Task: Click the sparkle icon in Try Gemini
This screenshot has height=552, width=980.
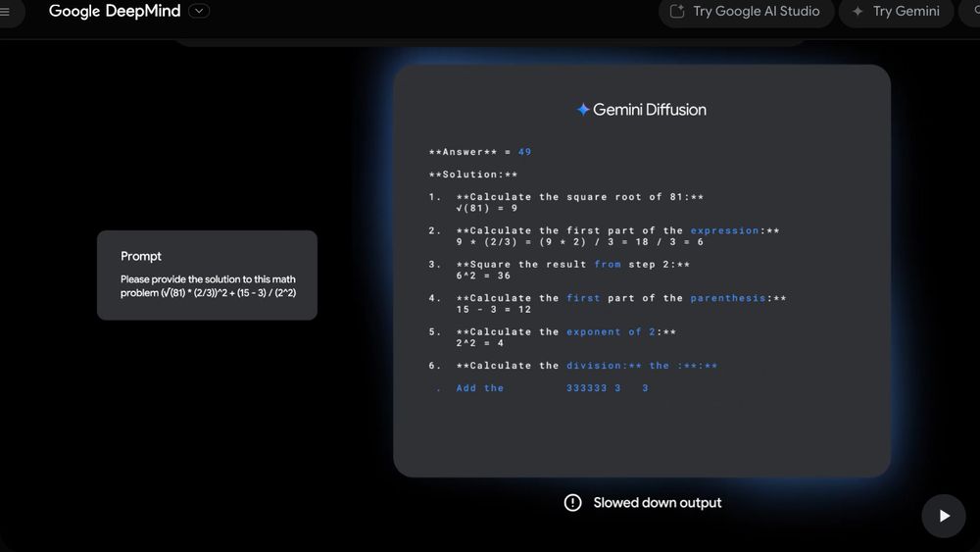Action: [x=857, y=11]
